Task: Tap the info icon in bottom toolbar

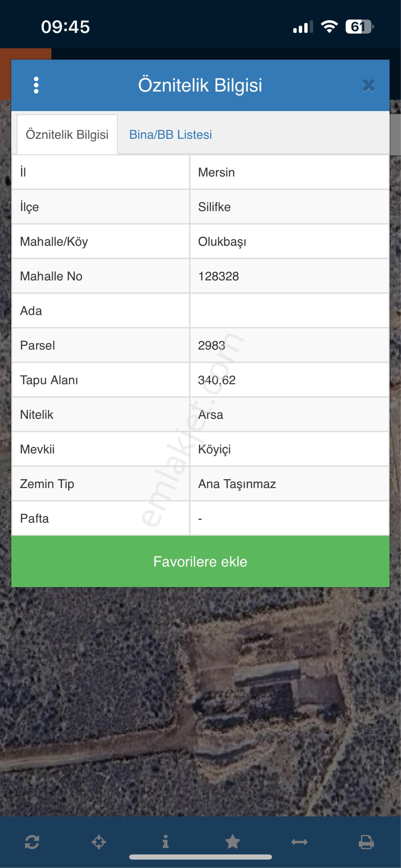Action: click(x=165, y=842)
